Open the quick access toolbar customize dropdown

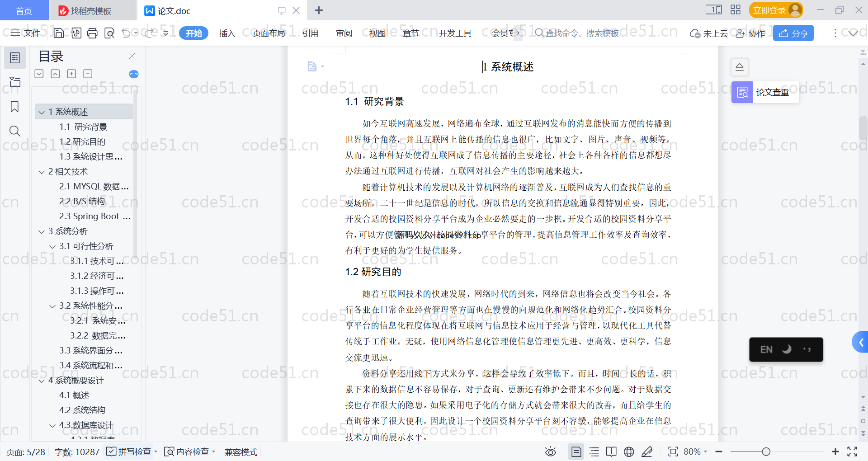point(166,33)
